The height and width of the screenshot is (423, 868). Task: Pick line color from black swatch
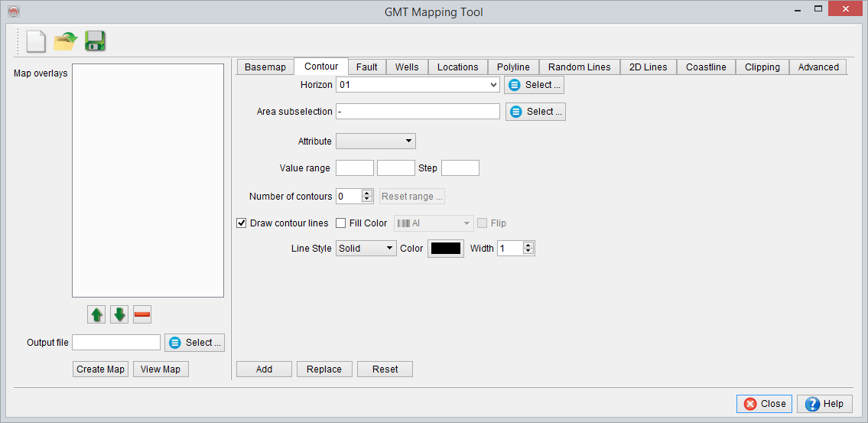pos(445,249)
